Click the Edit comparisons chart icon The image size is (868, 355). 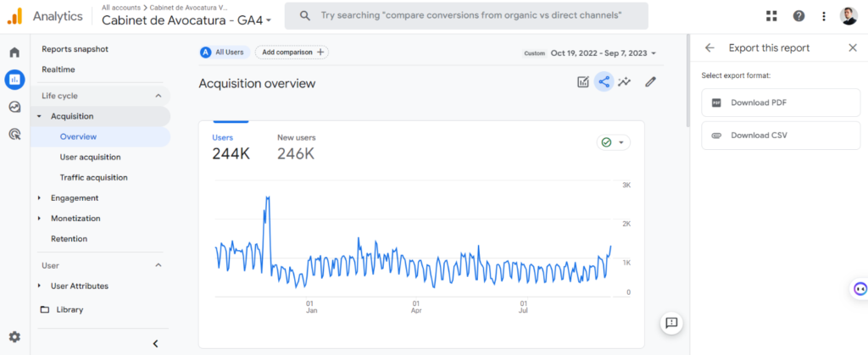coord(583,82)
